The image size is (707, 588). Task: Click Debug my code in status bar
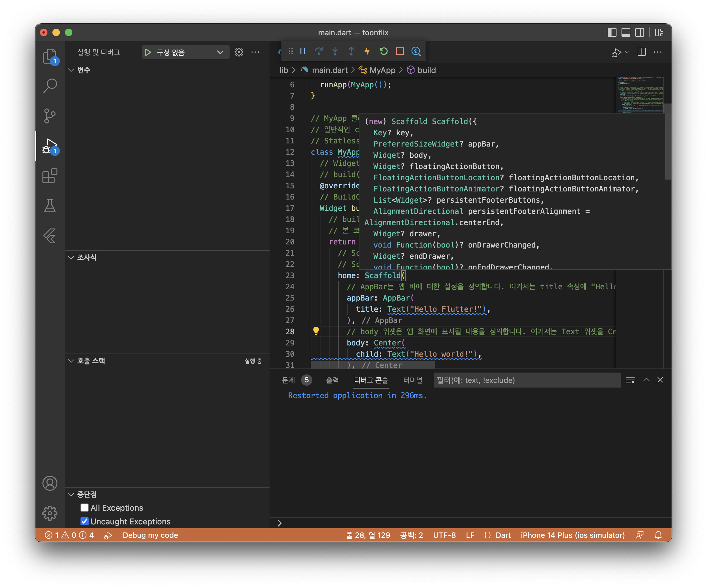click(x=150, y=535)
